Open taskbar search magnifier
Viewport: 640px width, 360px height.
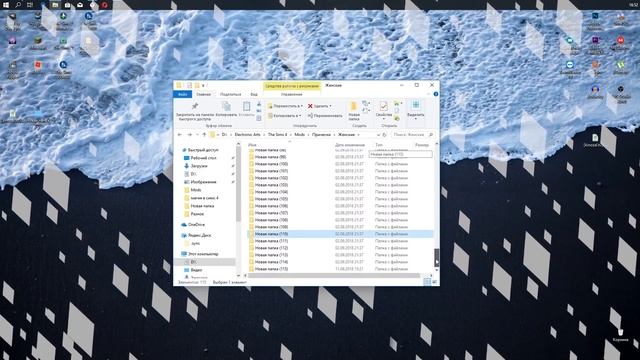pyautogui.click(x=18, y=5)
